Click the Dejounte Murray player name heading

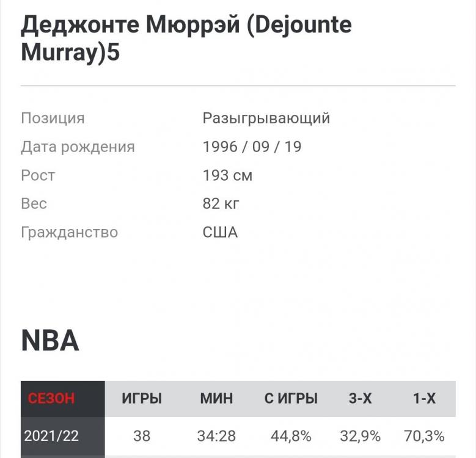(x=186, y=38)
